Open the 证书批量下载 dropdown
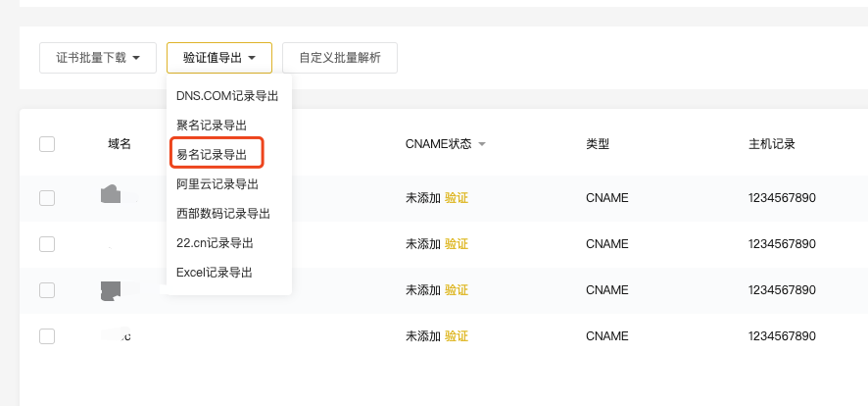Screen dimensions: 868x406 click(x=98, y=58)
